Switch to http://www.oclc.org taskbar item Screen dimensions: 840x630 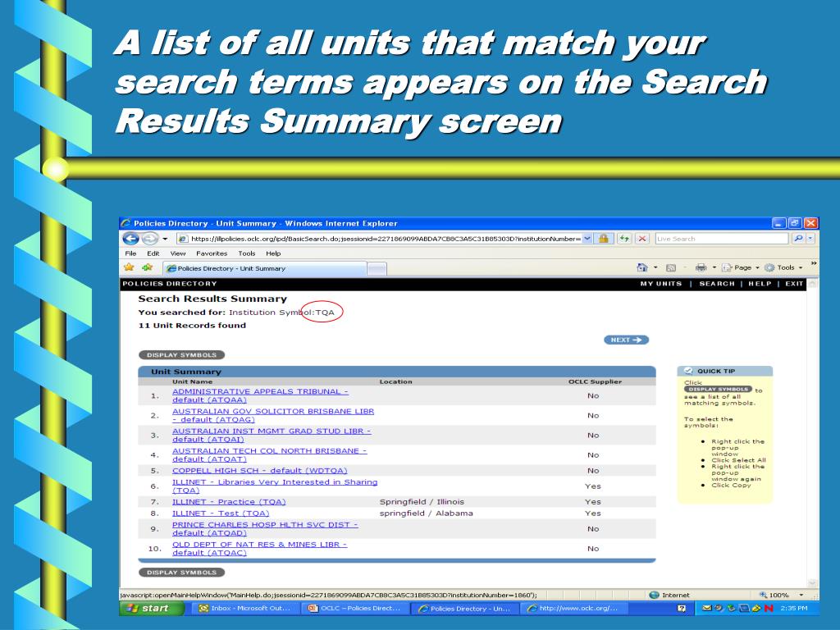573,608
